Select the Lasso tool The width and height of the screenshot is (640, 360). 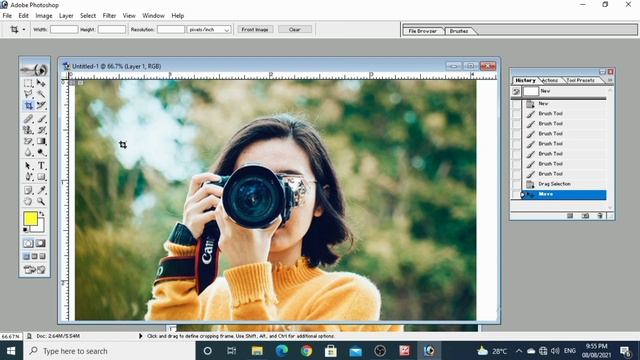point(28,94)
